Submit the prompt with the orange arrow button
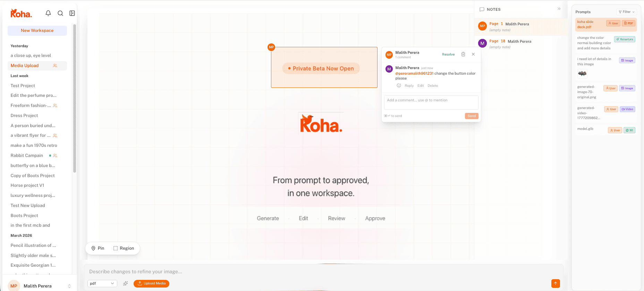Screen dimensions: 644x291 556,283
